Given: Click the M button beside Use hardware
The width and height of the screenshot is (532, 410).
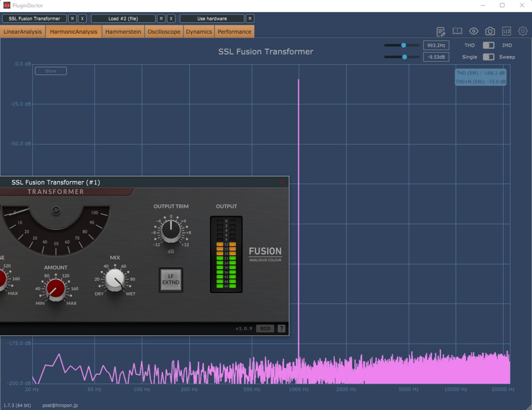Looking at the screenshot, I should coord(250,19).
